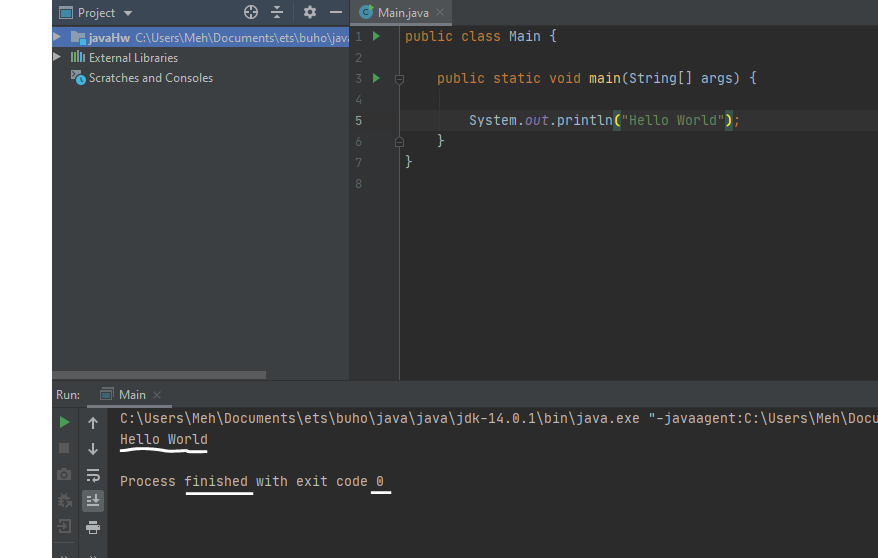This screenshot has height=558, width=878.
Task: Click the Project panel horizontal scrollbar
Action: click(159, 375)
